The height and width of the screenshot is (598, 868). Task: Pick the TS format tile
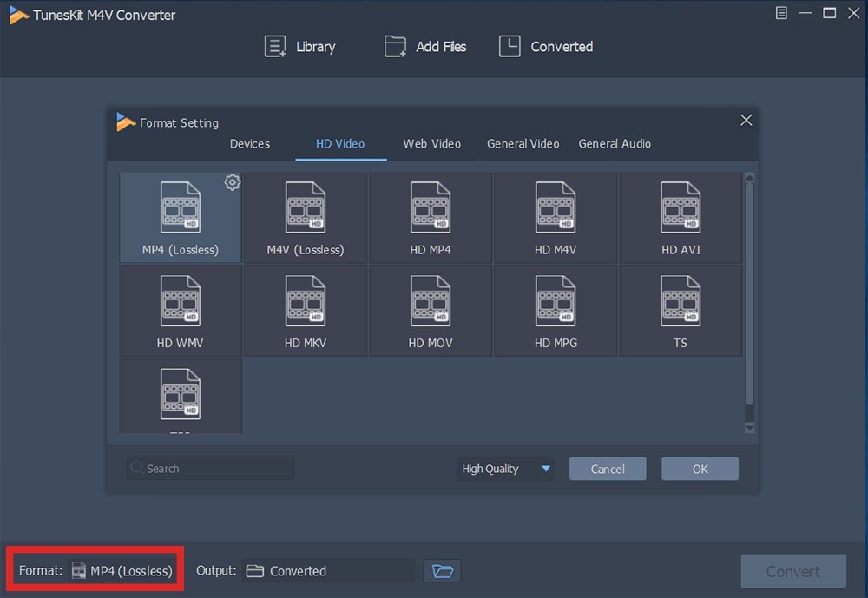coord(681,311)
